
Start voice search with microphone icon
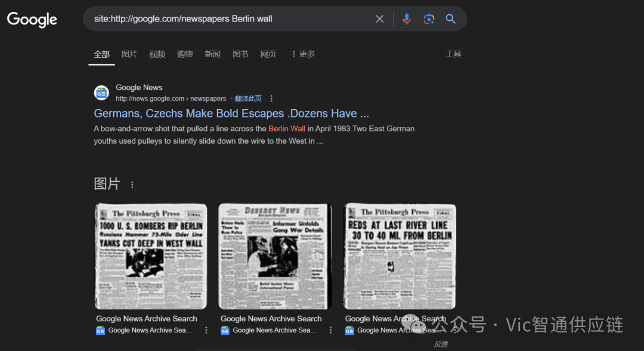(x=407, y=19)
